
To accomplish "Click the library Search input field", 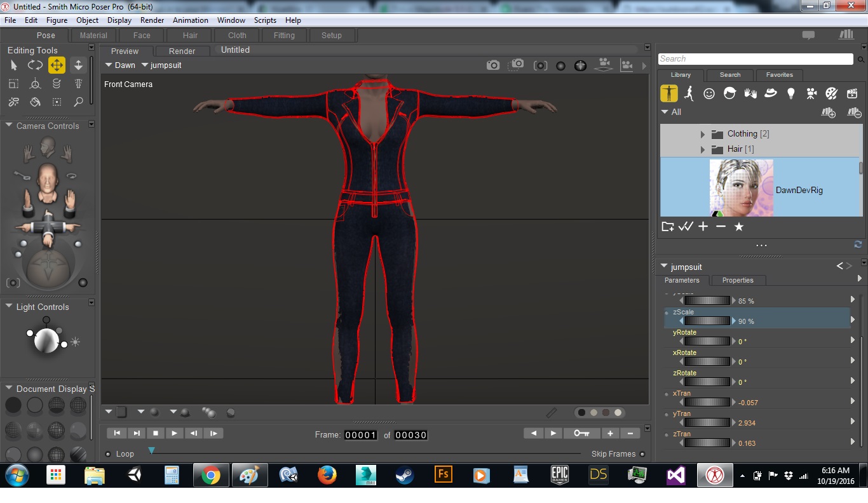I will click(755, 59).
